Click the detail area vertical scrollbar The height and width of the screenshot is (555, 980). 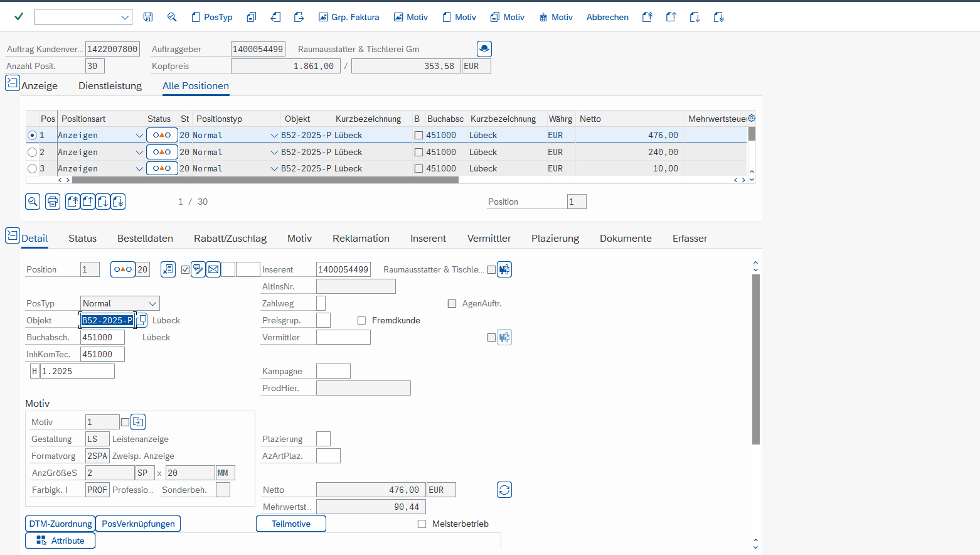756,359
